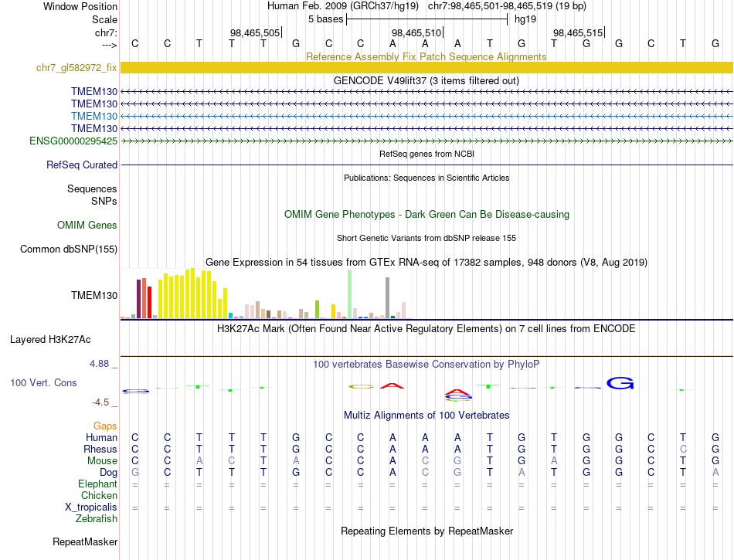Click the PhyloP upper value 4.88
Image resolution: width=734 pixels, height=560 pixels.
pos(99,364)
